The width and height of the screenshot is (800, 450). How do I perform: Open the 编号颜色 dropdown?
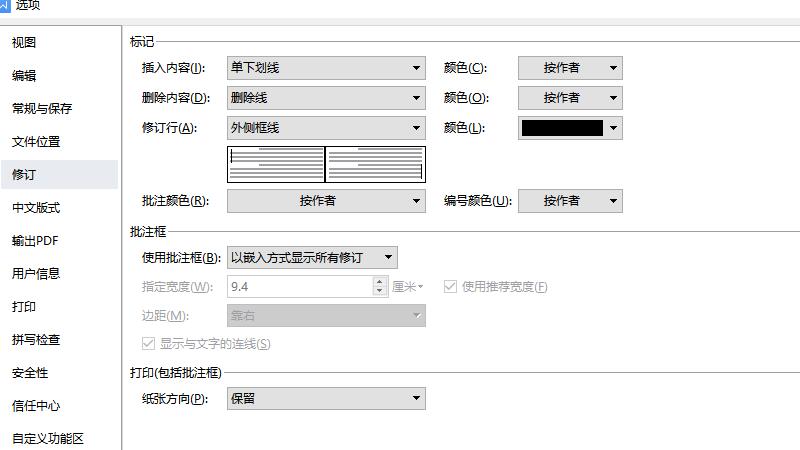click(x=570, y=201)
